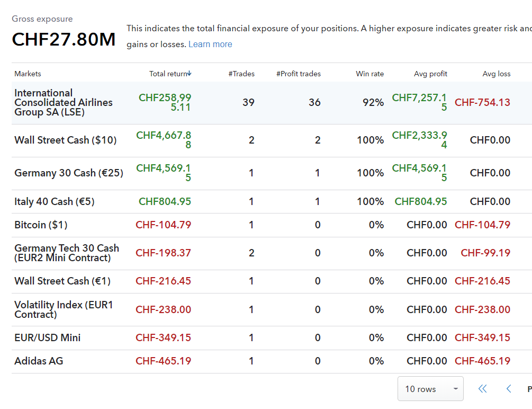Sort by the #Profit trades column

coord(298,74)
